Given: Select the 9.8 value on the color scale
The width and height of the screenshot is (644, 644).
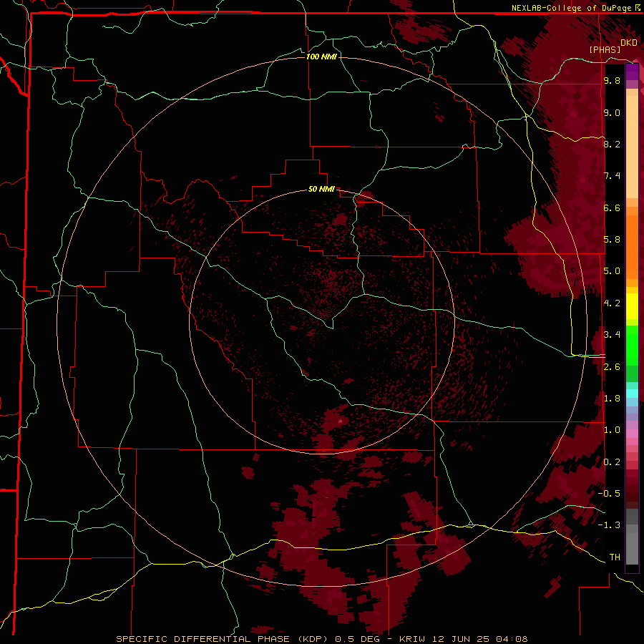Looking at the screenshot, I should pos(612,80).
